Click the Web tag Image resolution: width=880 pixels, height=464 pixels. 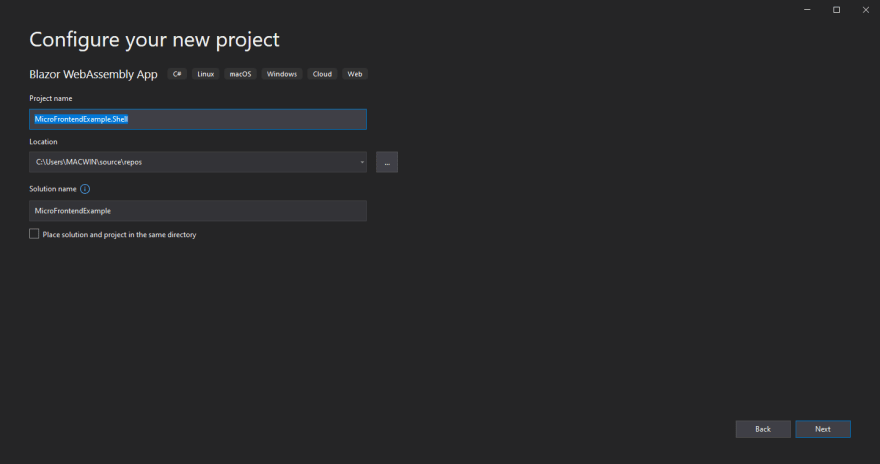(355, 74)
